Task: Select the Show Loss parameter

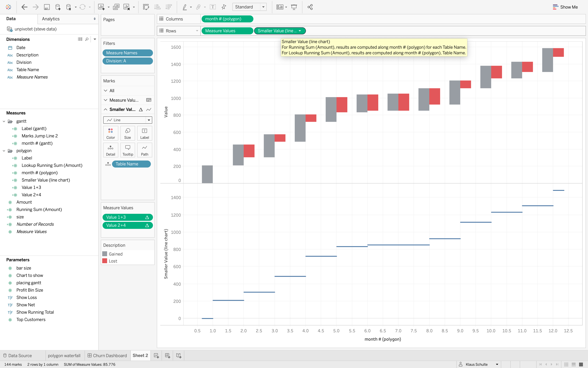Action: 27,297
